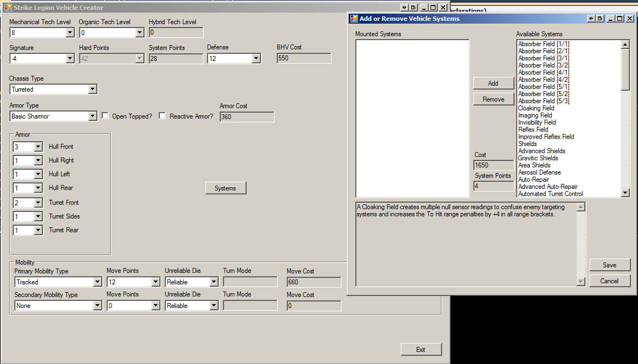Toggle the Reactive Armor checkbox

point(163,116)
